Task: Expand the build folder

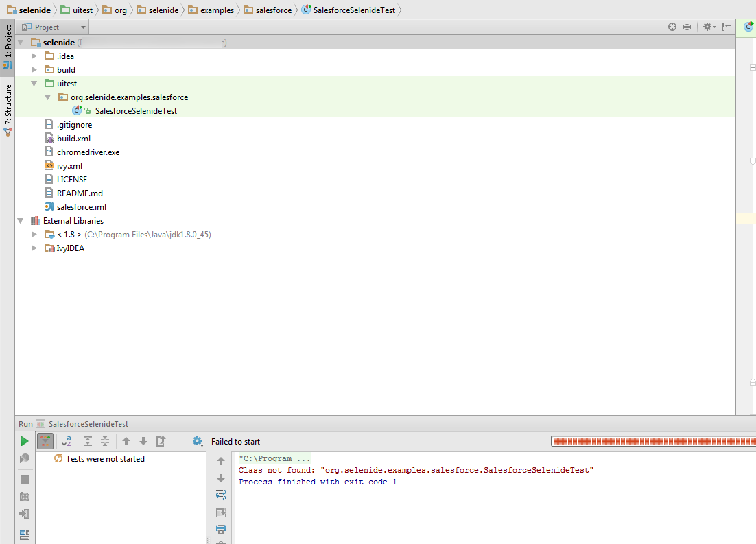Action: tap(34, 70)
